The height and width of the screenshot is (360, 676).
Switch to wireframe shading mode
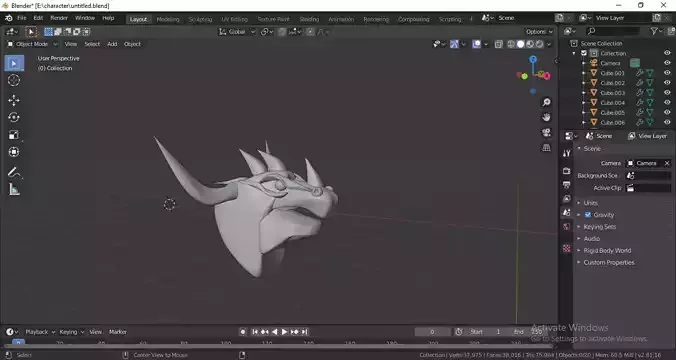pyautogui.click(x=511, y=44)
